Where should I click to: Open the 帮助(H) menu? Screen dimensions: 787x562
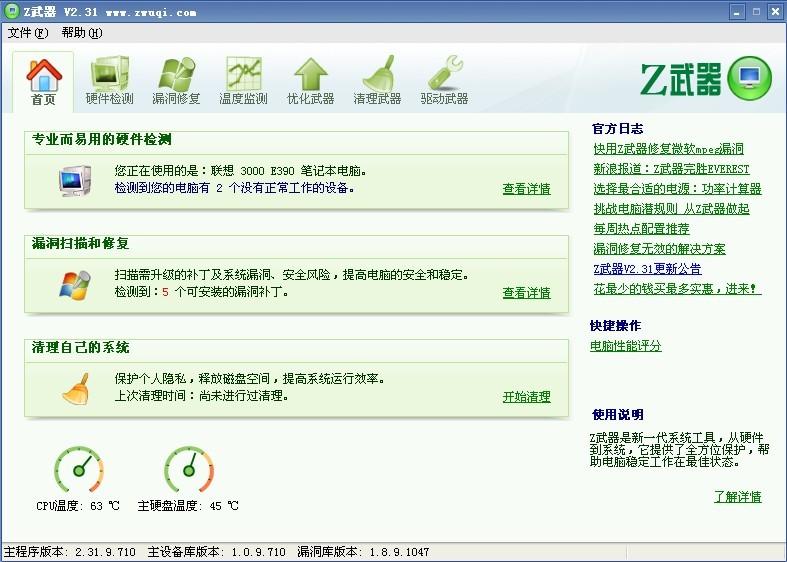[82, 33]
